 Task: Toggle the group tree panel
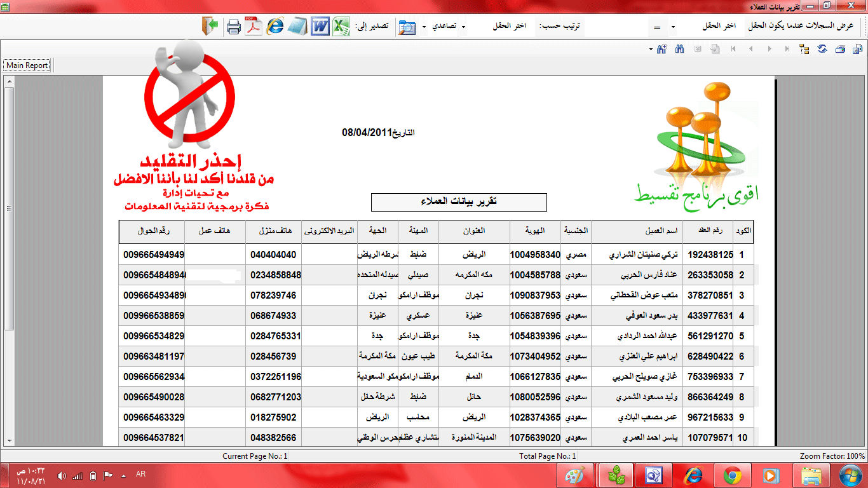804,49
